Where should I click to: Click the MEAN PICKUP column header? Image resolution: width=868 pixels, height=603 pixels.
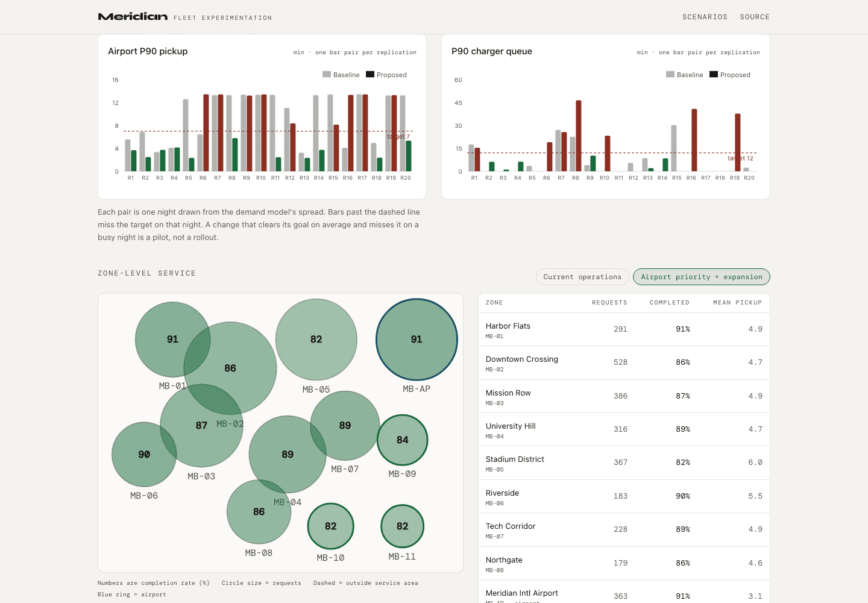point(737,303)
